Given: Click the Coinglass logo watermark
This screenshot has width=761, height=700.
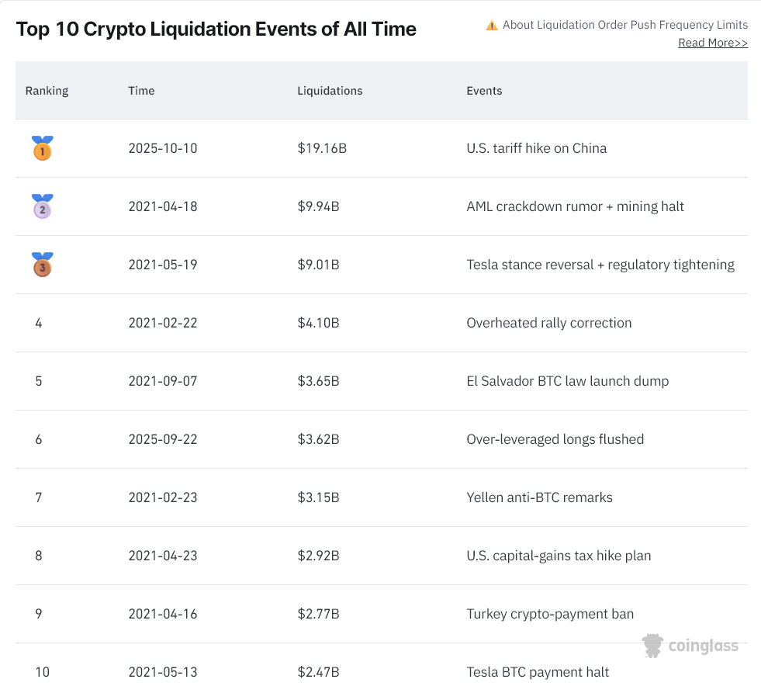Looking at the screenshot, I should coord(690,645).
